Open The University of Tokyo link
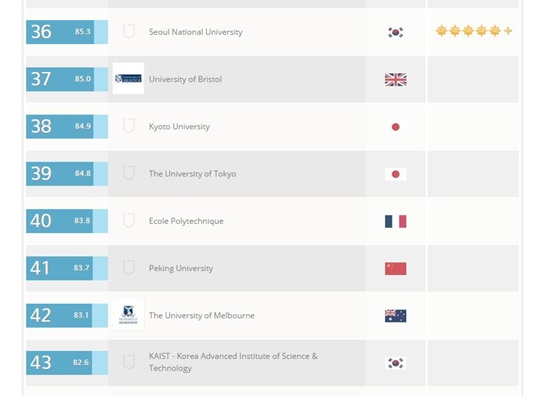Viewport: 540px width, 396px height. coord(193,174)
